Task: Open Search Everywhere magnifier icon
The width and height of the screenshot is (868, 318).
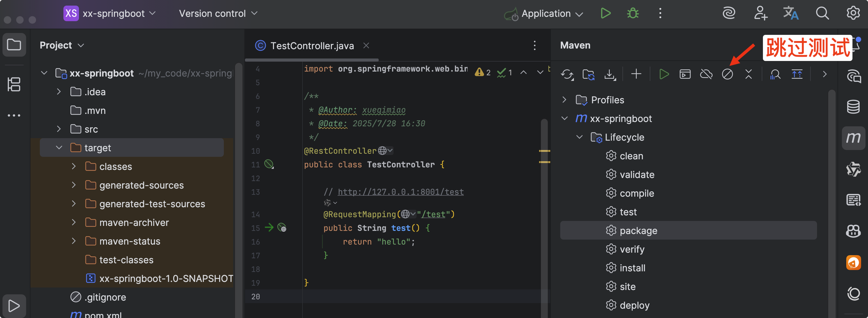Action: 822,13
